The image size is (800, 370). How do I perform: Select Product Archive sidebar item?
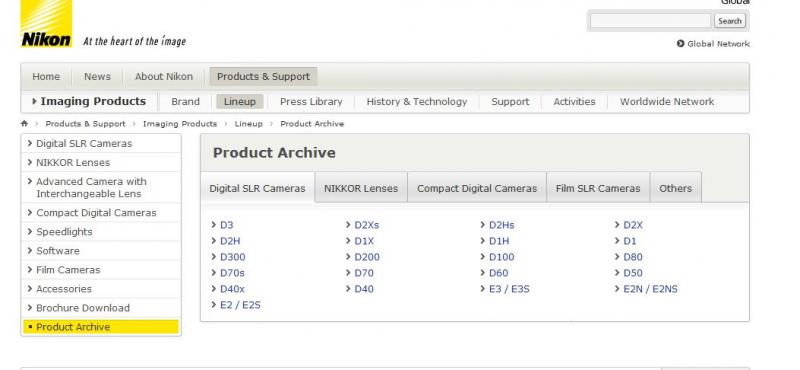coord(101,327)
